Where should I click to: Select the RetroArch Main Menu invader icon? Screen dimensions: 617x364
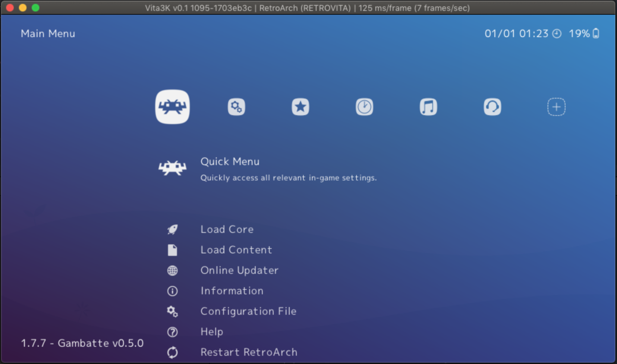point(173,107)
